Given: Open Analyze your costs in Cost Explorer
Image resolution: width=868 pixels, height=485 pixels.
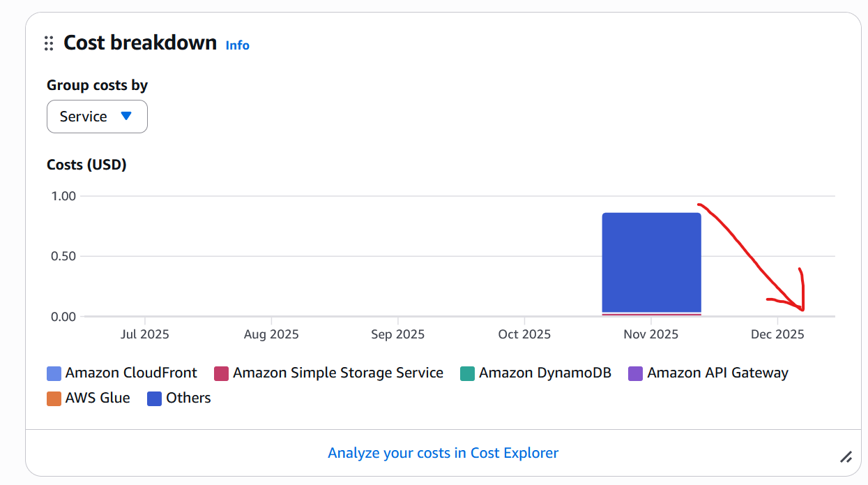Looking at the screenshot, I should (443, 453).
